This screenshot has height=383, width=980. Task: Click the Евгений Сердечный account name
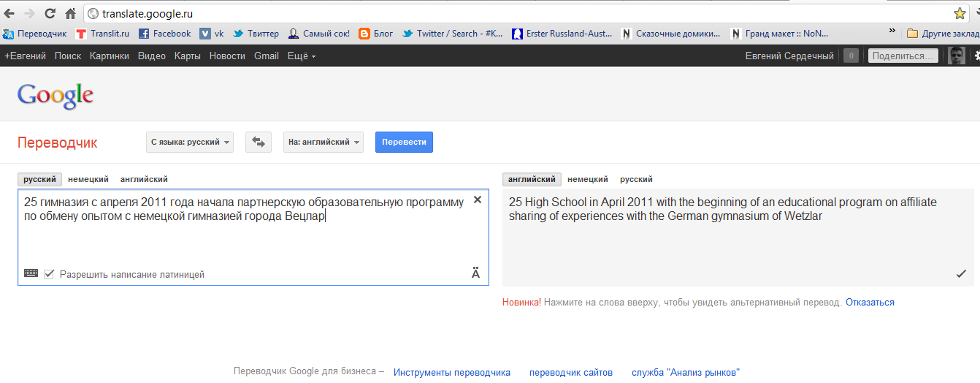click(x=789, y=56)
